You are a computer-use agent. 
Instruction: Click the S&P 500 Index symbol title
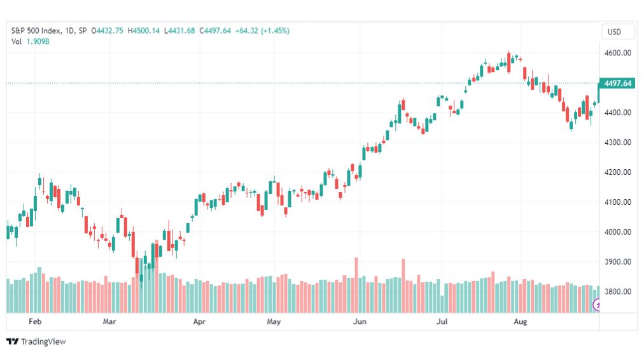(36, 31)
